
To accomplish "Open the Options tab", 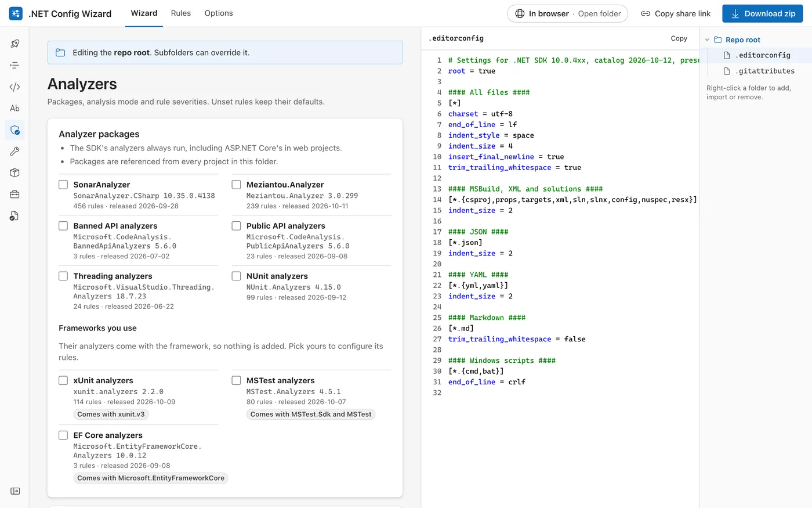I will pos(219,13).
